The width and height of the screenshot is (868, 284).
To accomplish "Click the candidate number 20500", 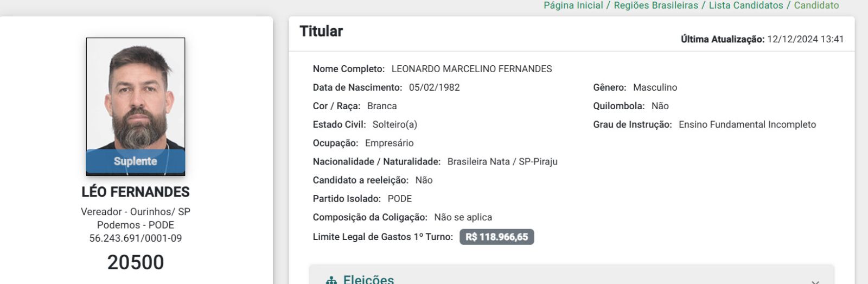I will [136, 262].
